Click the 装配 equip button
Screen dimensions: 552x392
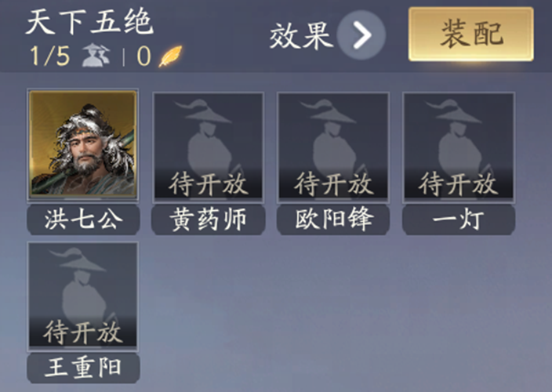click(x=470, y=34)
